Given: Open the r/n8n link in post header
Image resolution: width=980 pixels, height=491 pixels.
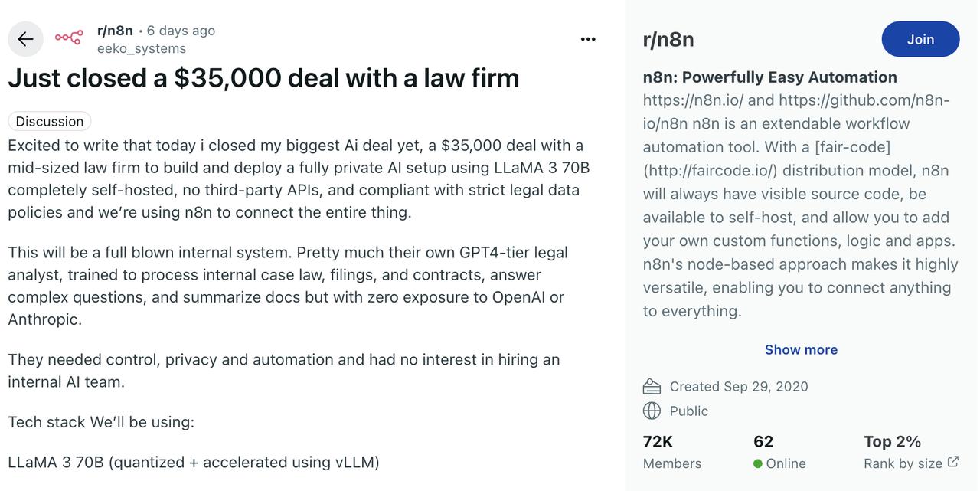Looking at the screenshot, I should [115, 31].
